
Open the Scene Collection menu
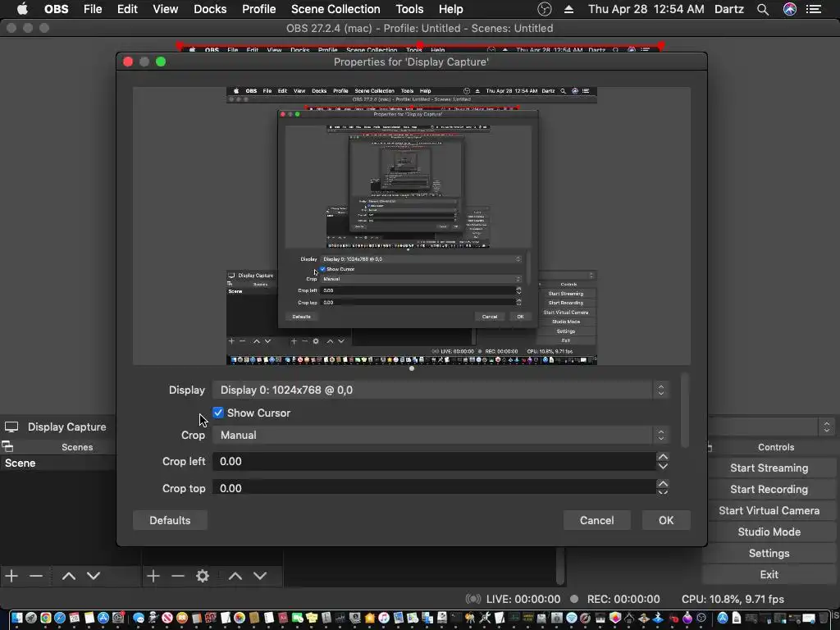pyautogui.click(x=336, y=9)
